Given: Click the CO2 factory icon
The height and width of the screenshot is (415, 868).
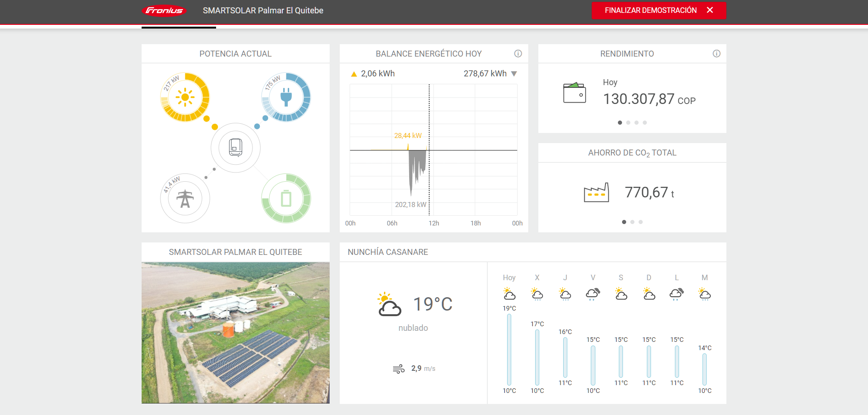Looking at the screenshot, I should [x=596, y=192].
